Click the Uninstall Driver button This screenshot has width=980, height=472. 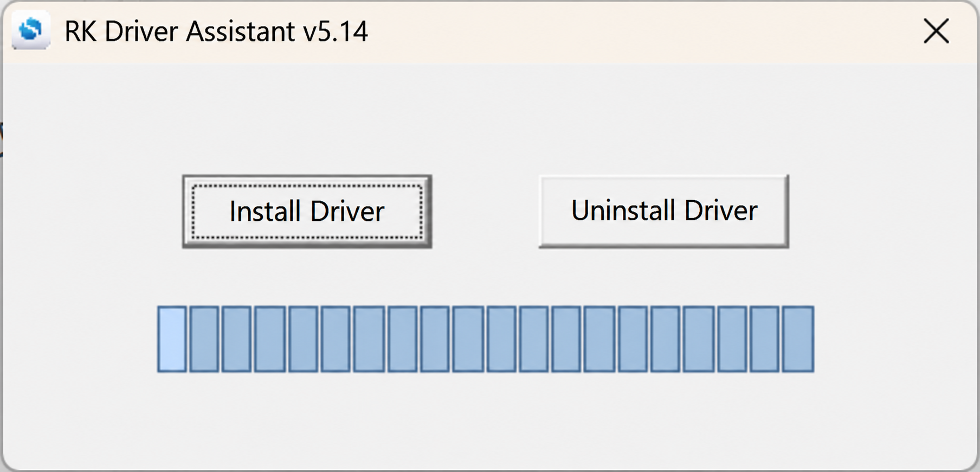663,211
